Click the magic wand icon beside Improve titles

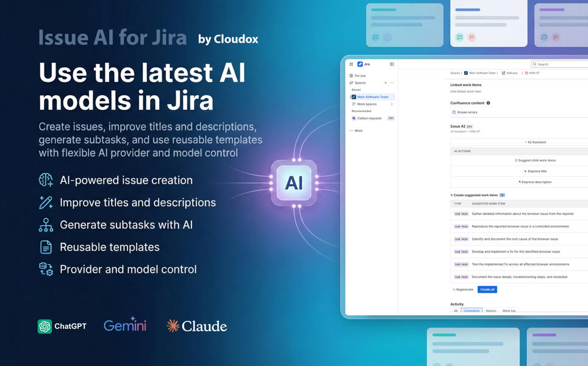point(46,203)
